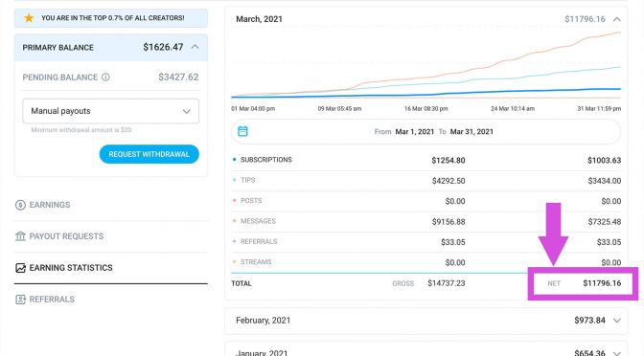Click the SUBSCRIPTIONS row label
Viewport: 644px width, 356px height.
click(266, 160)
